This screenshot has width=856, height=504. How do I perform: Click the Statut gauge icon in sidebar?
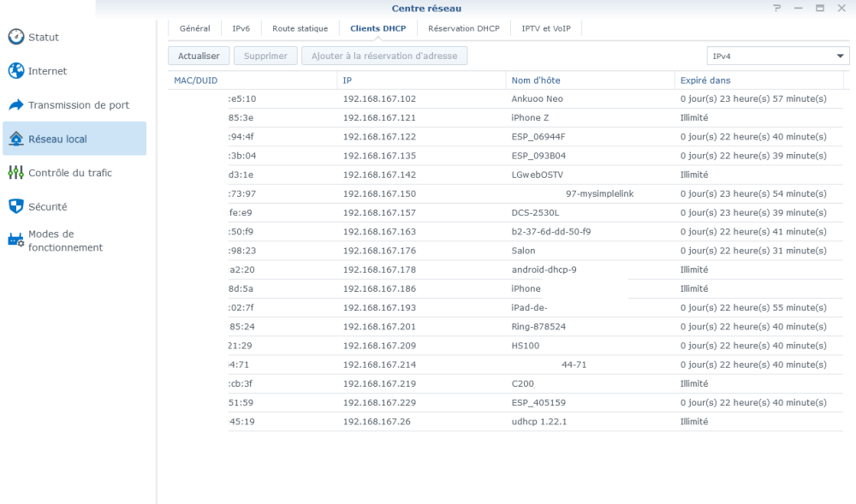pyautogui.click(x=15, y=38)
